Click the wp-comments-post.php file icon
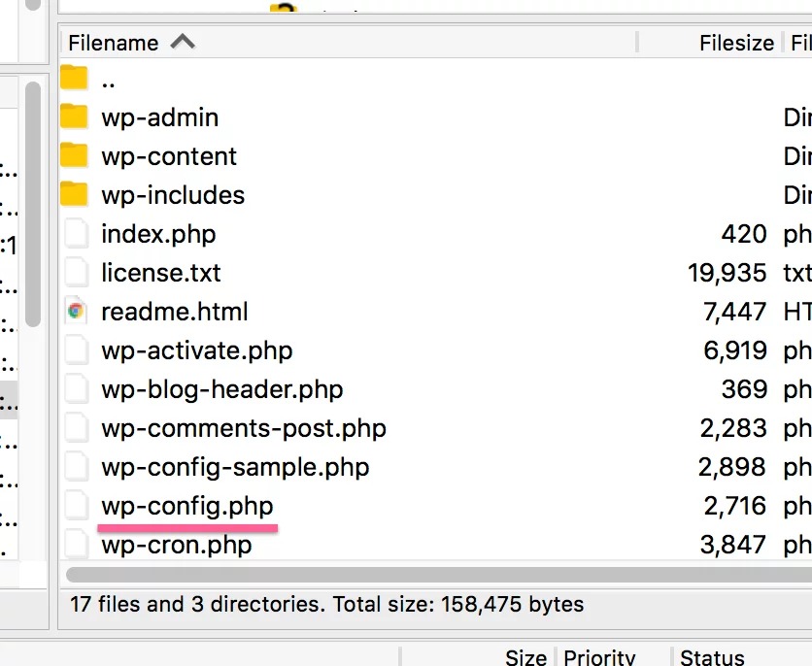The image size is (812, 666). [77, 427]
